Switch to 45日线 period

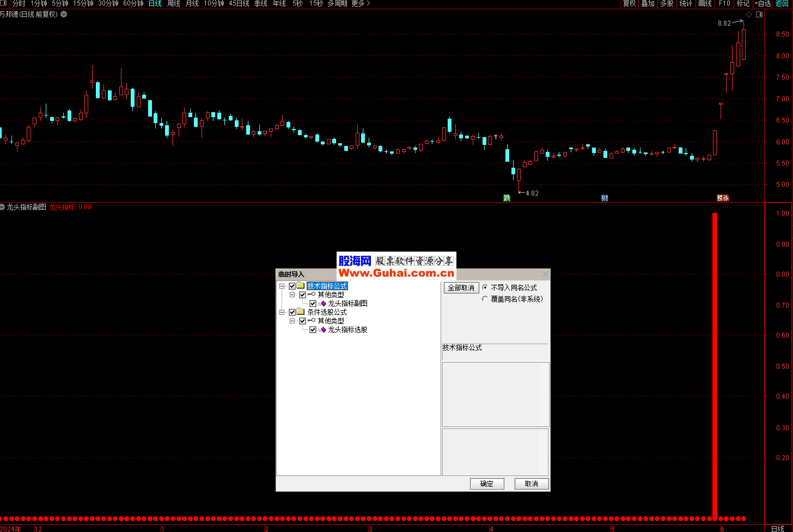tap(239, 3)
